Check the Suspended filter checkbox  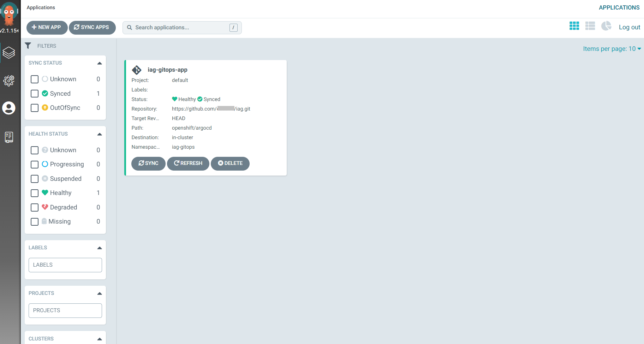[x=35, y=179]
